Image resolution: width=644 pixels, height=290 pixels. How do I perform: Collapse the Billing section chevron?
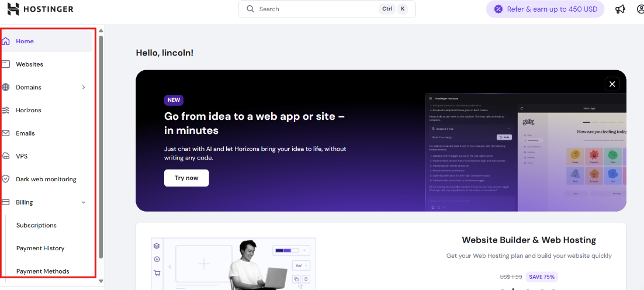click(x=84, y=202)
